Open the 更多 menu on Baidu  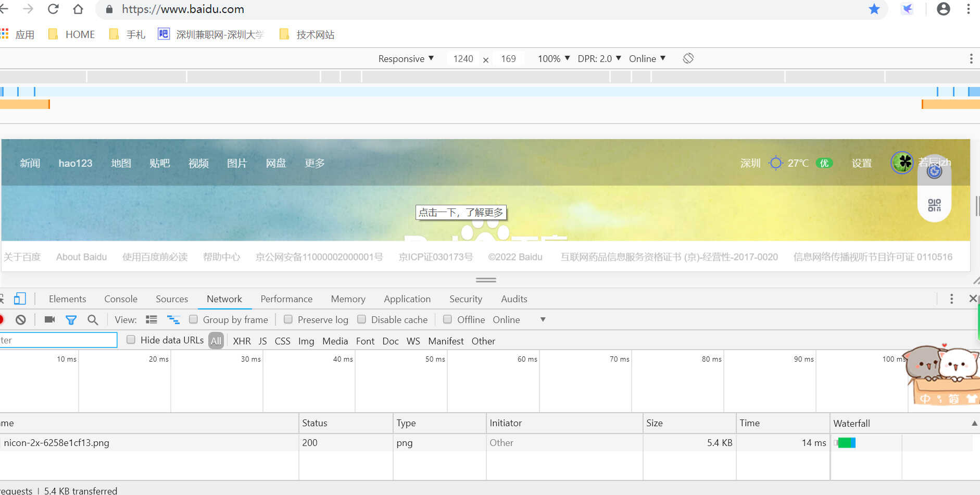[315, 163]
